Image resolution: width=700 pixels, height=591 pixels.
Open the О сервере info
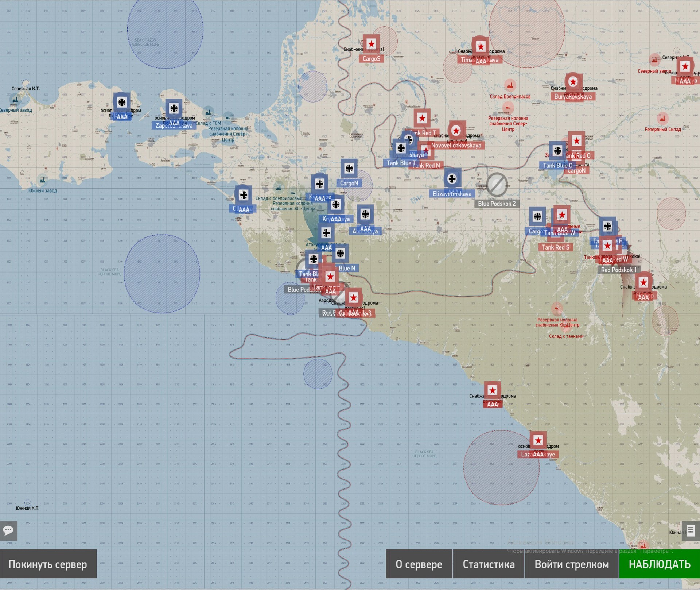tap(419, 564)
